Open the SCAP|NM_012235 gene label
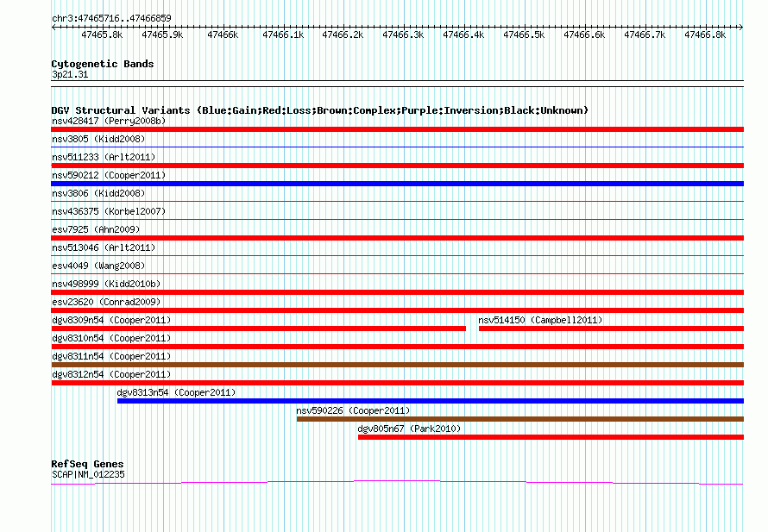This screenshot has width=768, height=532. click(x=88, y=474)
